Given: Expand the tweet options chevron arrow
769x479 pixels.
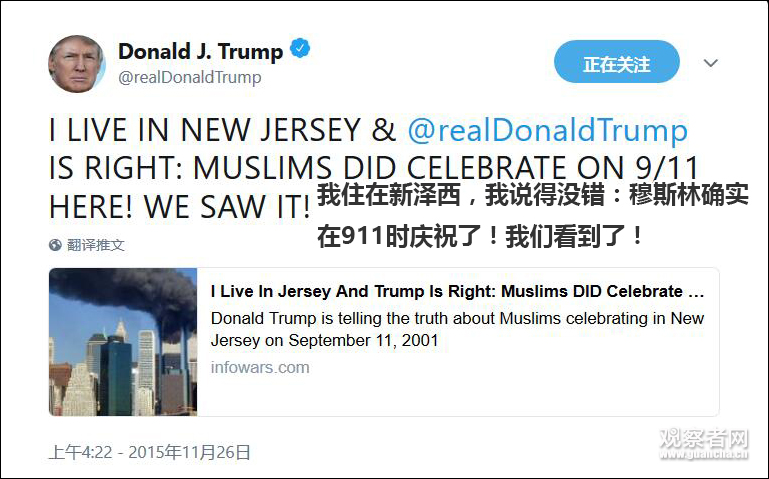Looking at the screenshot, I should pyautogui.click(x=711, y=63).
